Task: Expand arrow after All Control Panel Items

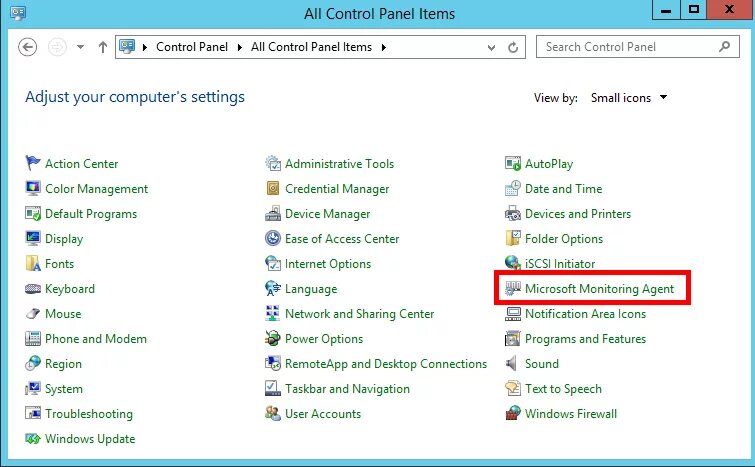Action: [384, 47]
